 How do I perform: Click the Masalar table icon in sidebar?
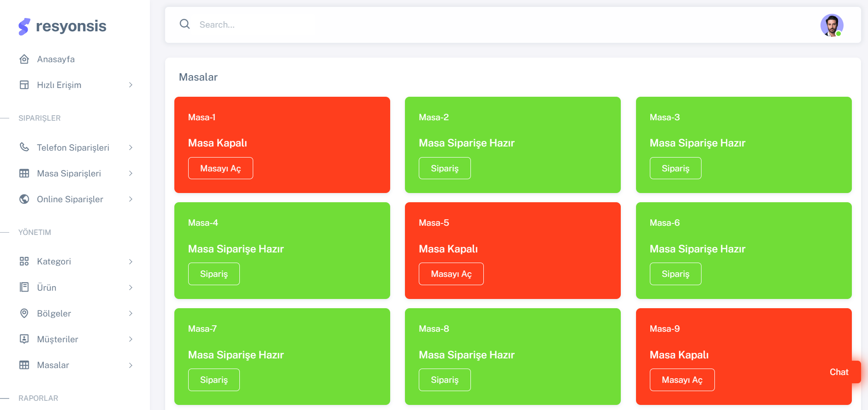point(24,365)
